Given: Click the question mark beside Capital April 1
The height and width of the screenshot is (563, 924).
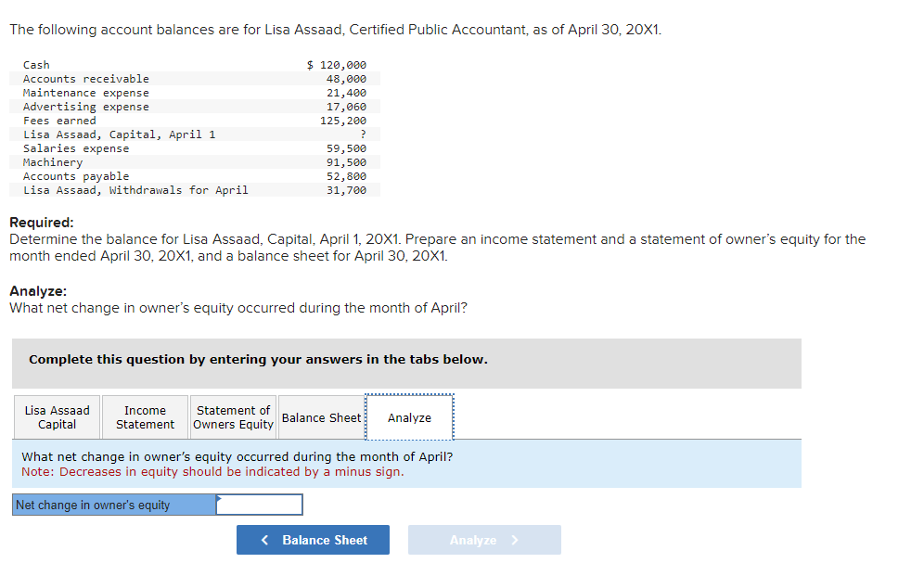Looking at the screenshot, I should coord(362,134).
